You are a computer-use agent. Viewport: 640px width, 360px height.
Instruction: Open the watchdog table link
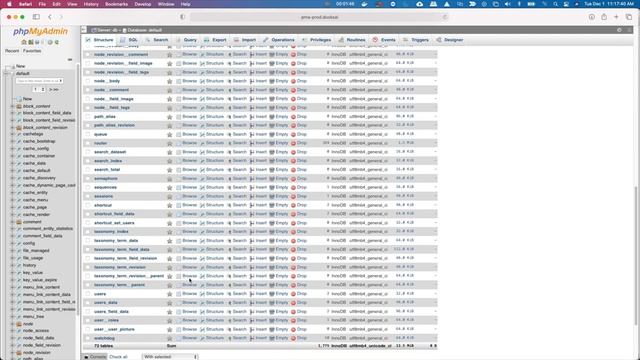pyautogui.click(x=104, y=338)
